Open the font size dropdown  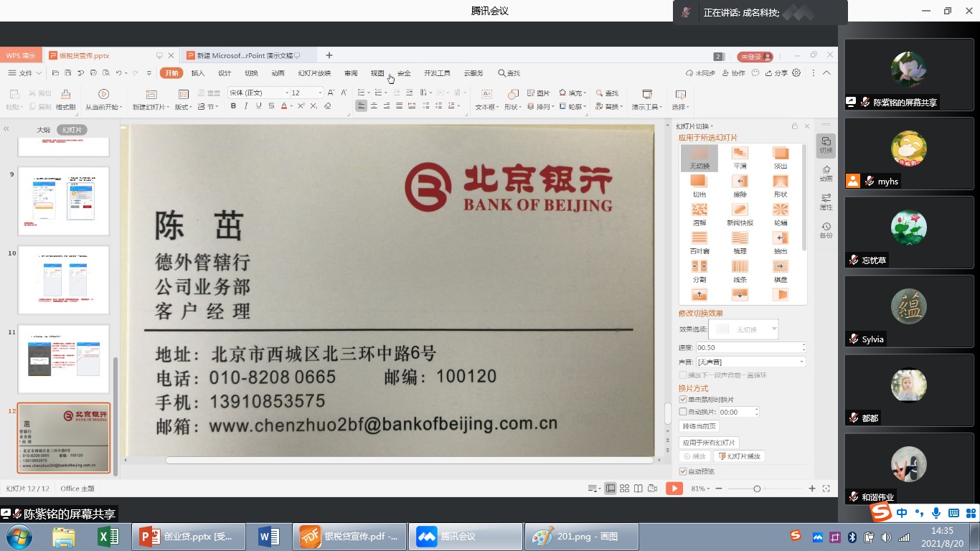tap(320, 93)
